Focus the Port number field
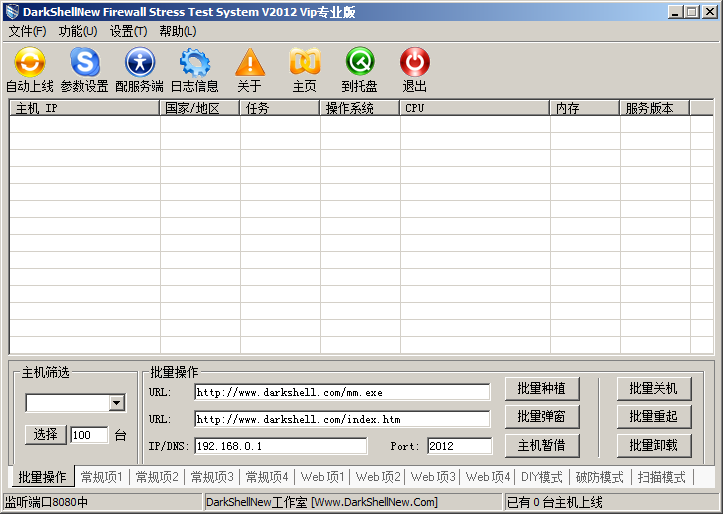The width and height of the screenshot is (723, 514). pyautogui.click(x=459, y=446)
